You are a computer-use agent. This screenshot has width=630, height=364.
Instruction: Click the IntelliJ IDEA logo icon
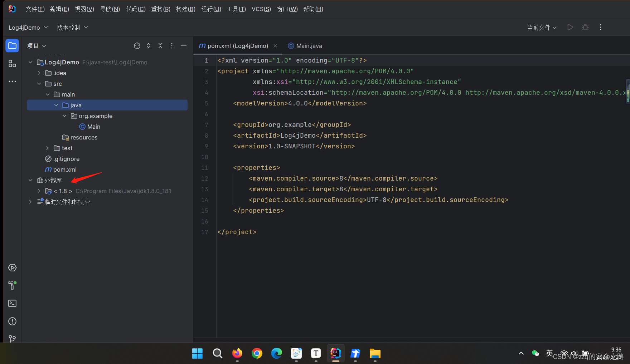(12, 9)
